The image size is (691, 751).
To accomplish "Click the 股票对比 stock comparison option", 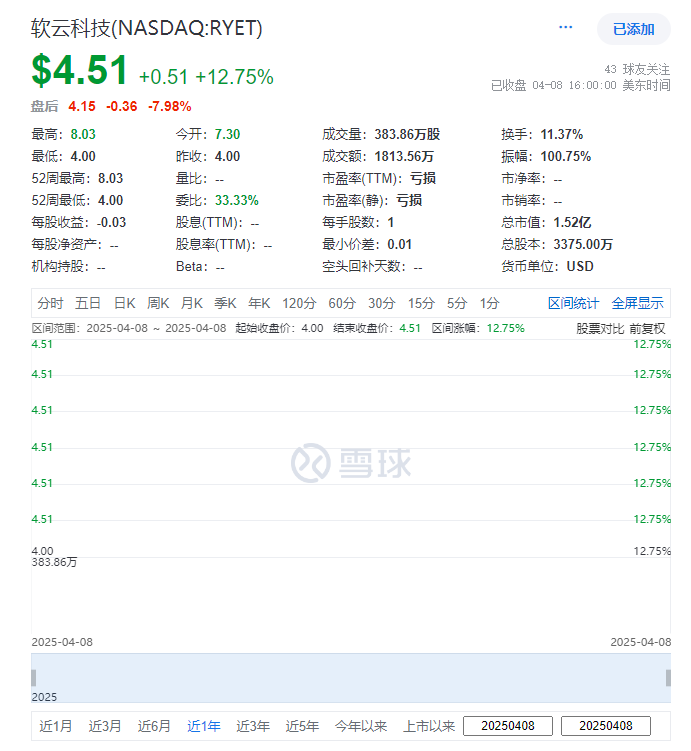I will 600,329.
